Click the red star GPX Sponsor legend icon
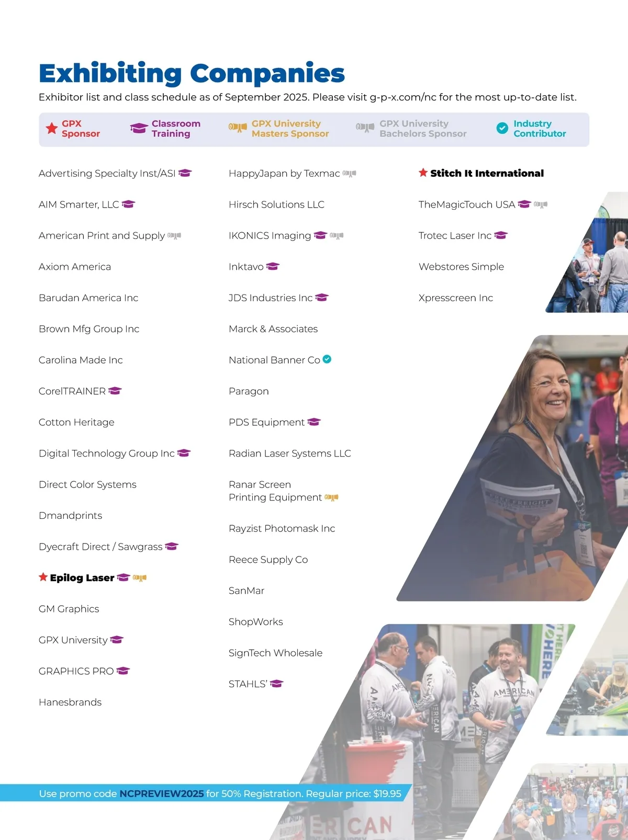628x840 pixels. coord(51,129)
